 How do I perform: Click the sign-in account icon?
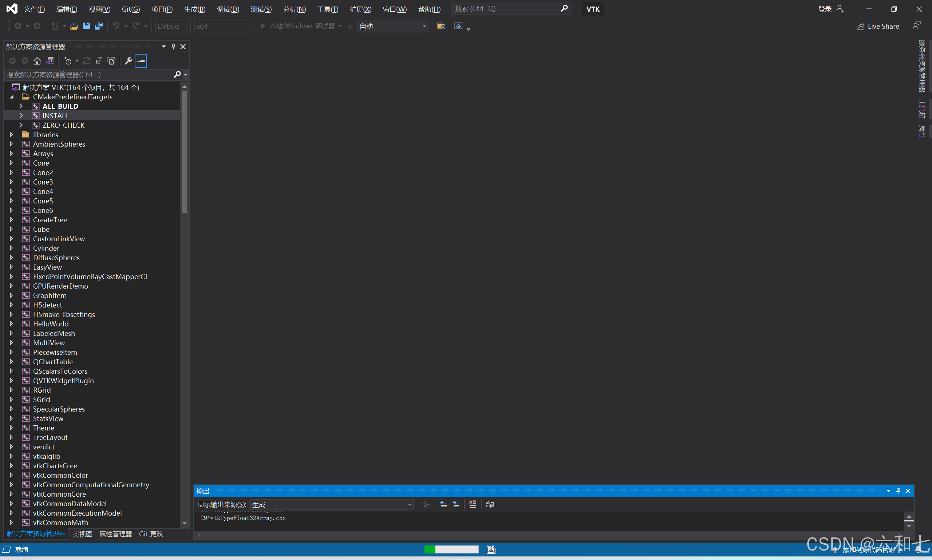point(840,9)
